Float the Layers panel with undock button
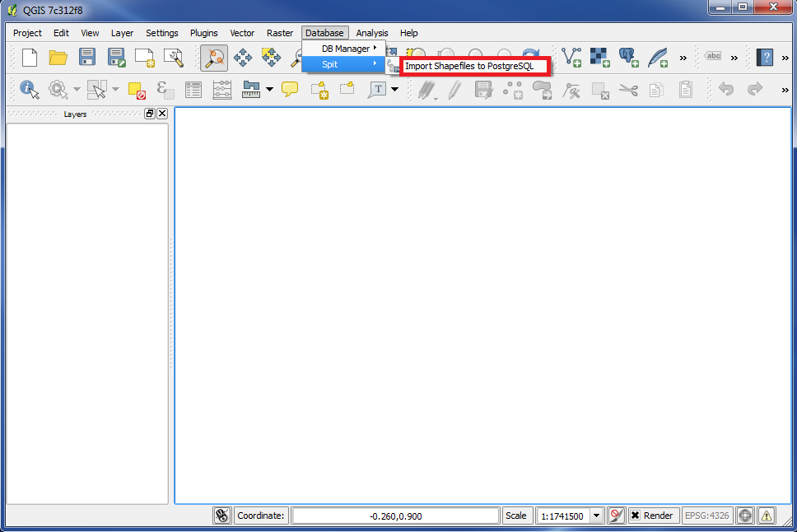This screenshot has width=797, height=532. [150, 114]
